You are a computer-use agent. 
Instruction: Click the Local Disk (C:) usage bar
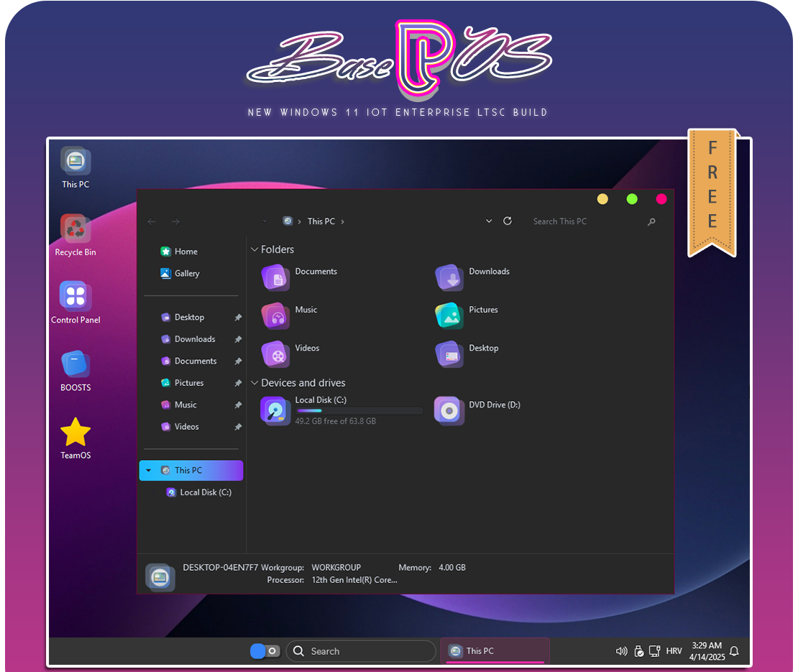pos(359,410)
